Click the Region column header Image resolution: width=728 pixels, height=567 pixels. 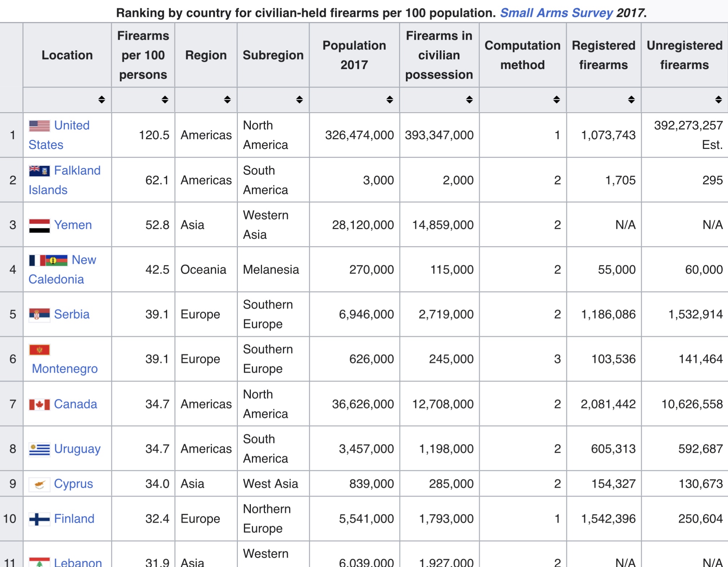point(206,55)
